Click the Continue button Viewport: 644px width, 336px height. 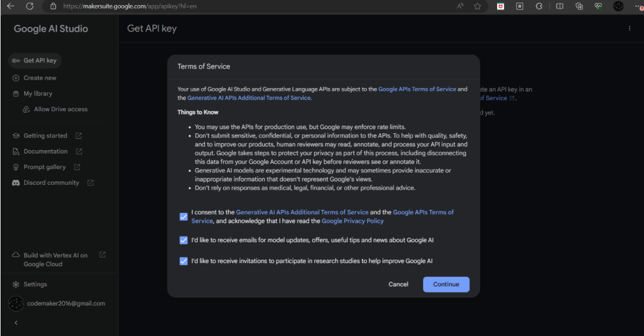click(x=446, y=284)
